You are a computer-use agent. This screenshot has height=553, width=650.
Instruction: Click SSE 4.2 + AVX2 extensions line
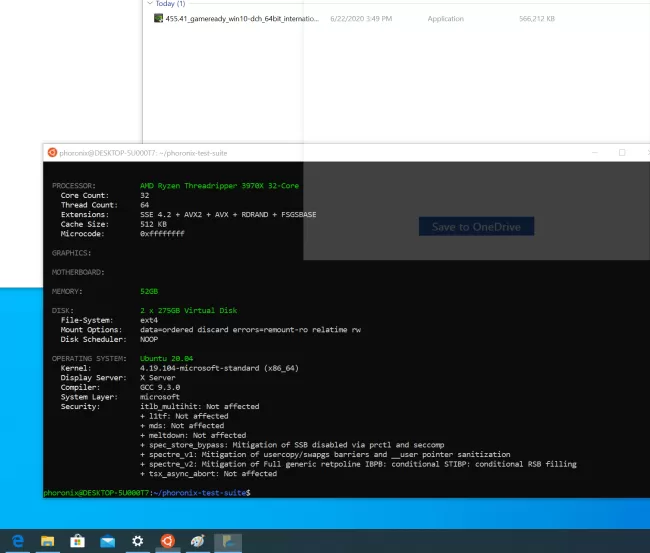(228, 215)
